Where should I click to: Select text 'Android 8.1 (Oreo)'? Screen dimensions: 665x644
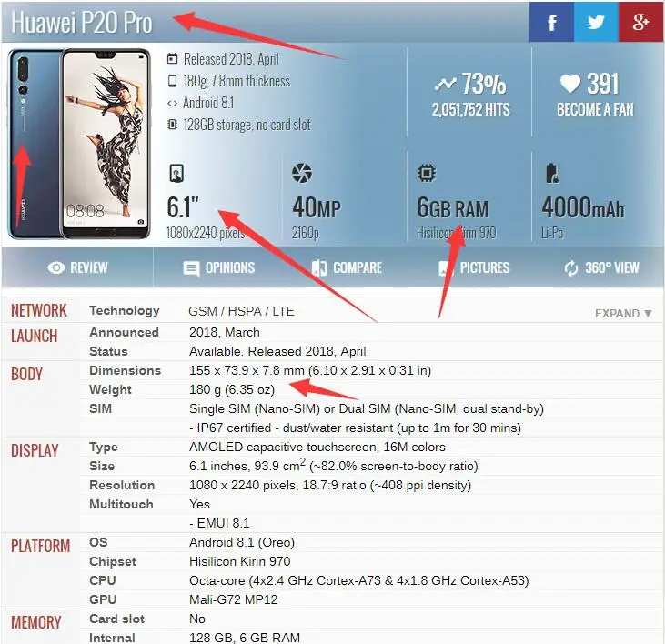click(242, 542)
